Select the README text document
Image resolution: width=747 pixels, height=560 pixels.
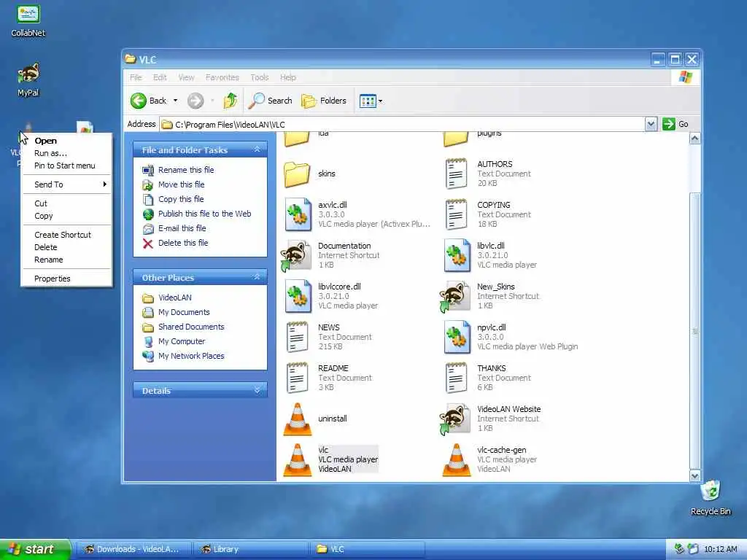click(x=329, y=378)
